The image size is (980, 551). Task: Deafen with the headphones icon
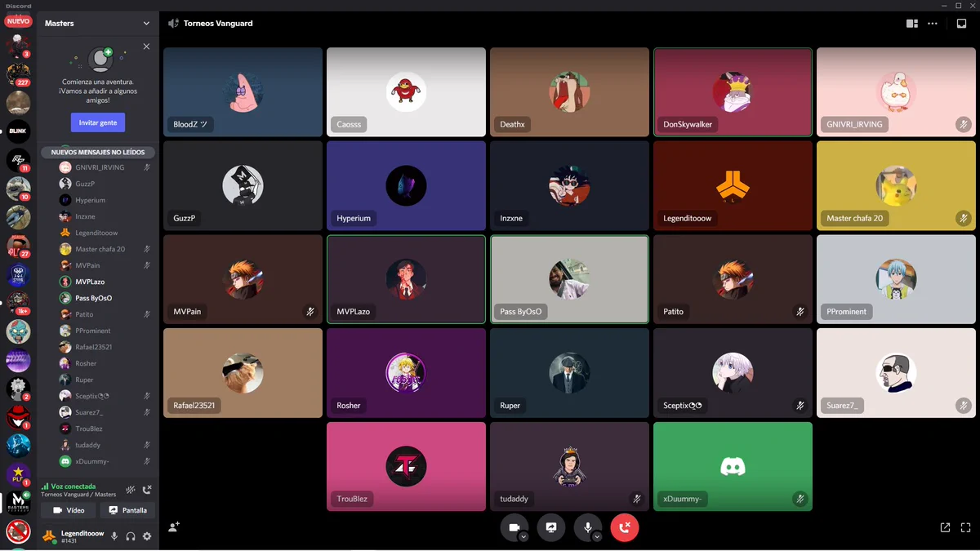(131, 536)
